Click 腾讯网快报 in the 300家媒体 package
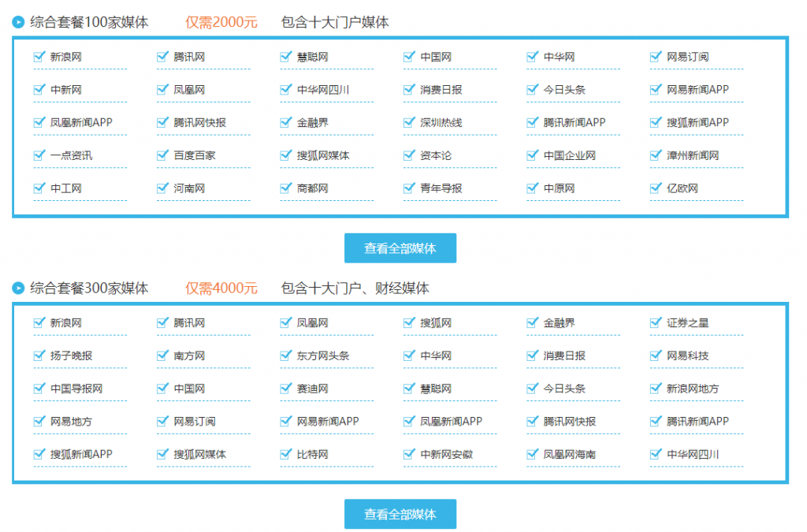The image size is (807, 532). [x=570, y=422]
